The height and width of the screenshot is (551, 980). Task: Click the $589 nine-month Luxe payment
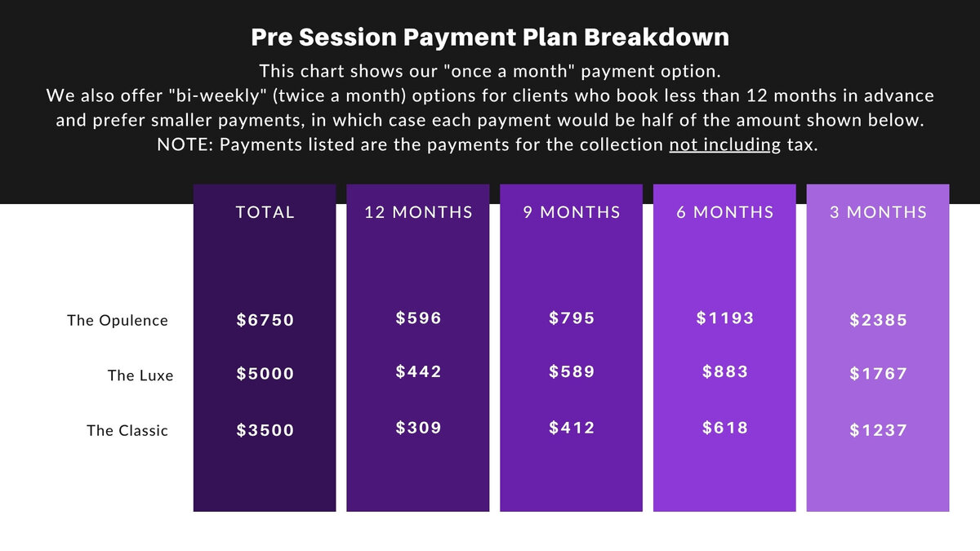coord(572,371)
